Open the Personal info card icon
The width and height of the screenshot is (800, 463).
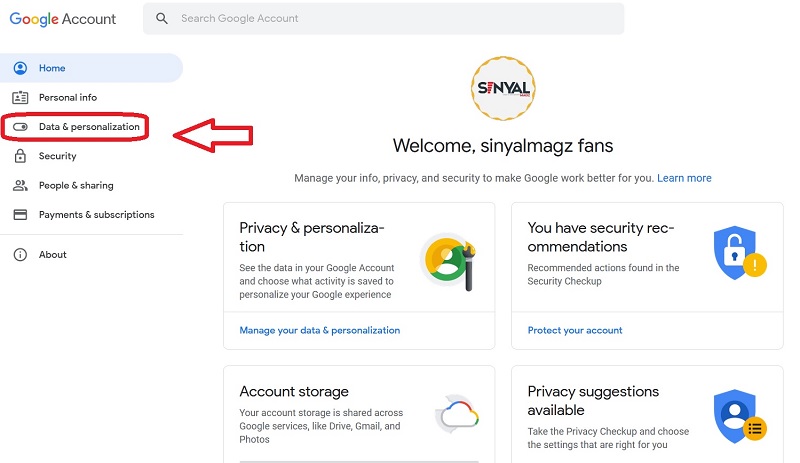[20, 97]
